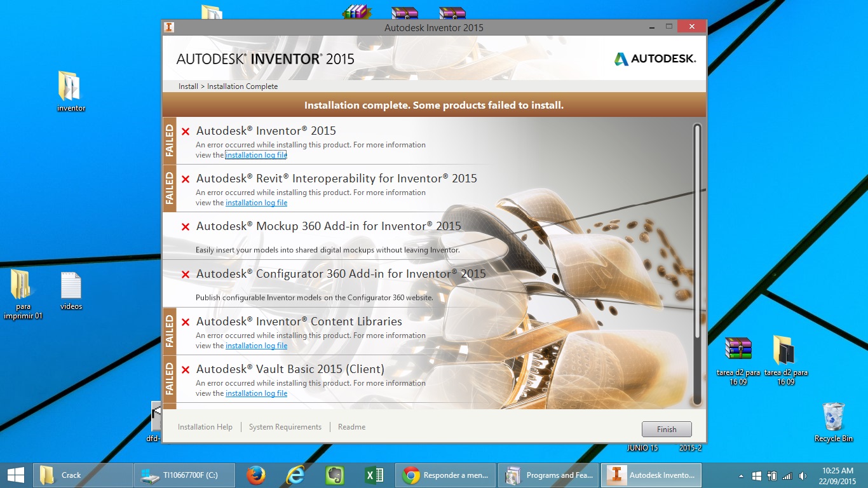Open Internet Explorer from the taskbar
This screenshot has width=868, height=488.
(x=295, y=475)
